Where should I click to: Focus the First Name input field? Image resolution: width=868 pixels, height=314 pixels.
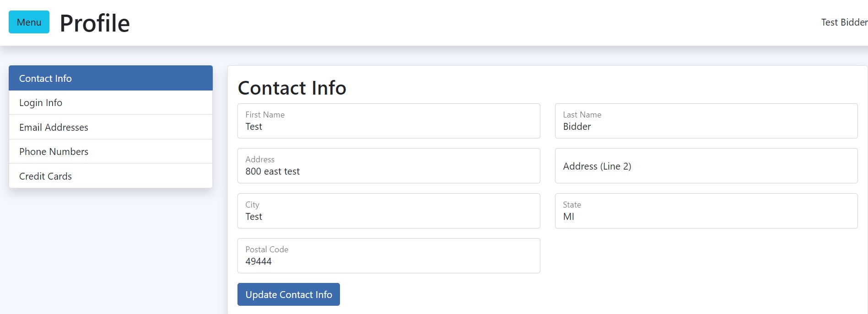pos(388,121)
